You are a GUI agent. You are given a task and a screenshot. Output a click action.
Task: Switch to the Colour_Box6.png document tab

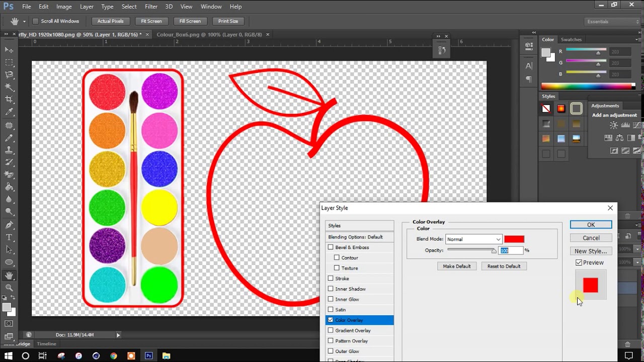tap(209, 35)
